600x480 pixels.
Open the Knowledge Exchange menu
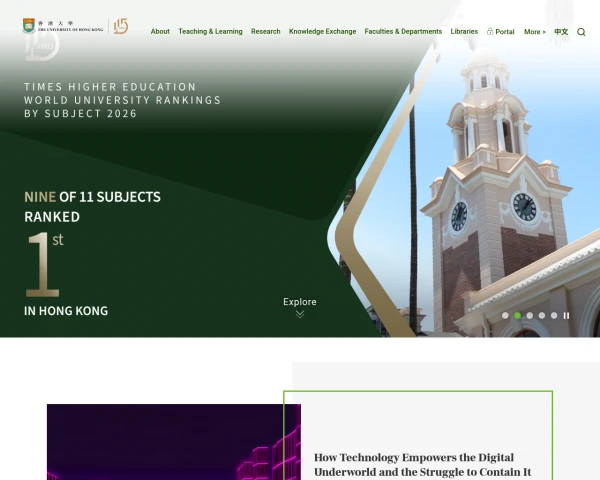322,32
